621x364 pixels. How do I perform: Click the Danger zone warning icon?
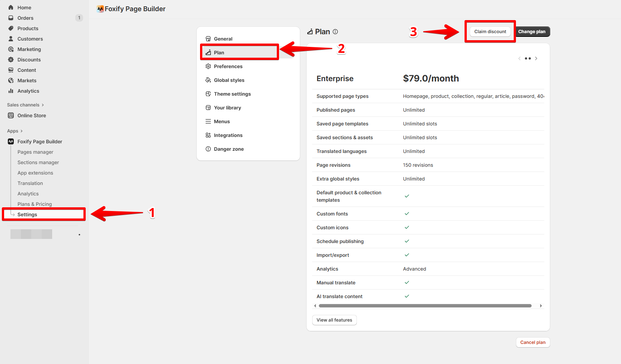(208, 149)
